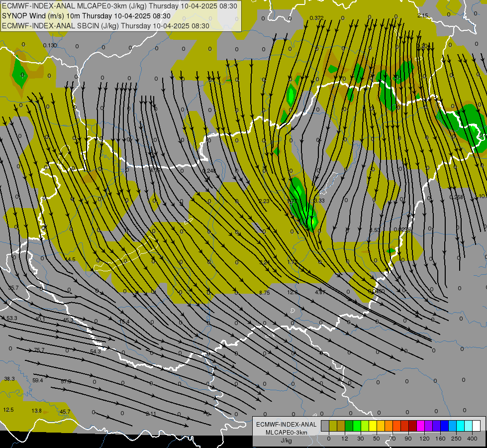
Task: Click the MLCAPE0-3km label in the legend
Action: point(287,433)
